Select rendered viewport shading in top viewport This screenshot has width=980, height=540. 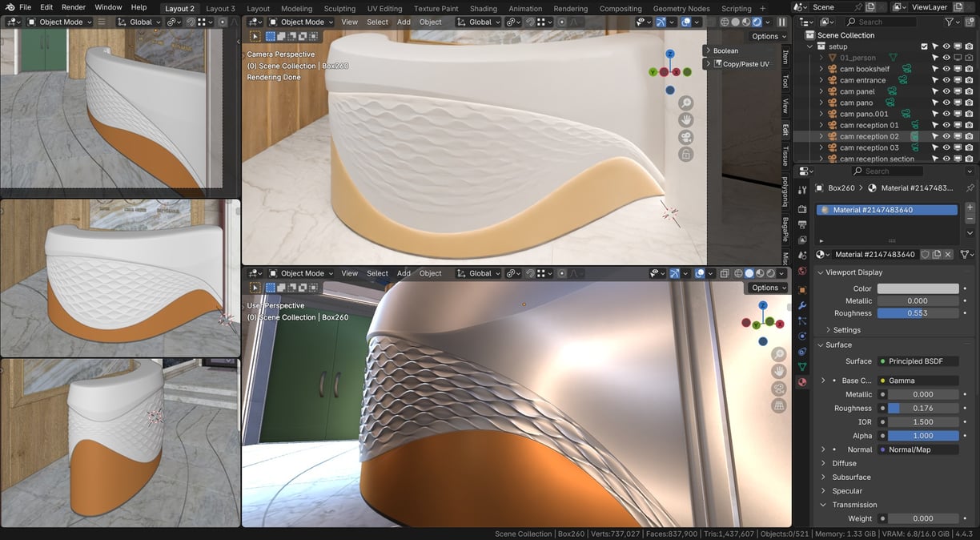pos(757,22)
